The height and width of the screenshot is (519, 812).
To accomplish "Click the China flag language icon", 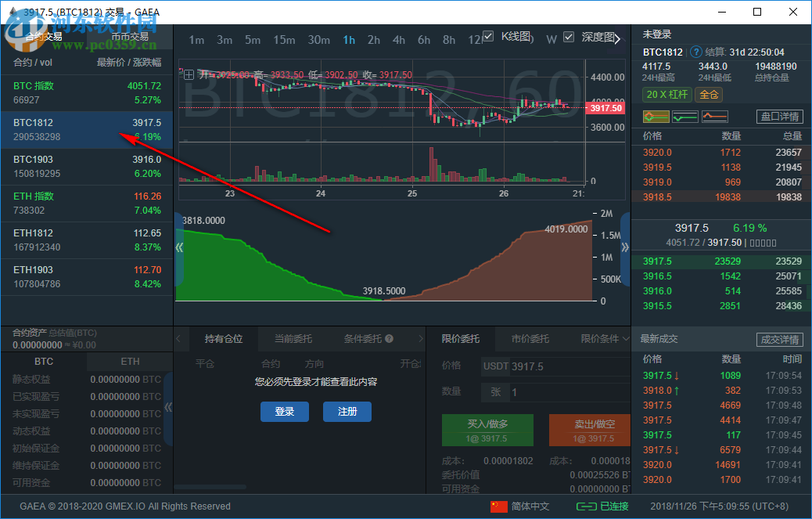I will pos(498,506).
